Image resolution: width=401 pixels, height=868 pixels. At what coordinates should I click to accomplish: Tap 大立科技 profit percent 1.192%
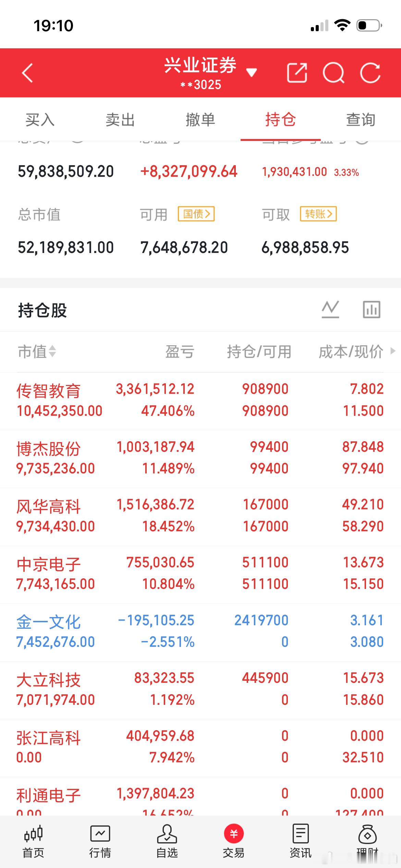(x=172, y=700)
